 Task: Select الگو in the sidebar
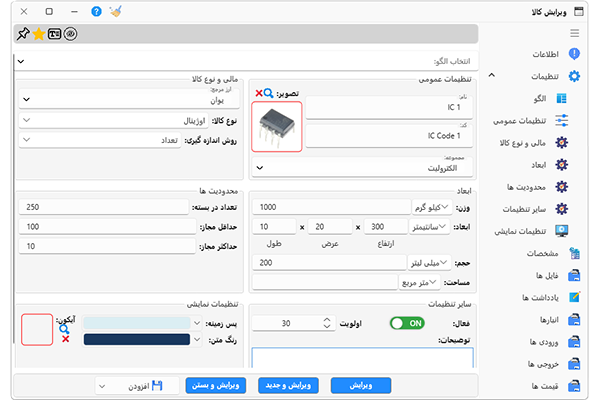540,99
